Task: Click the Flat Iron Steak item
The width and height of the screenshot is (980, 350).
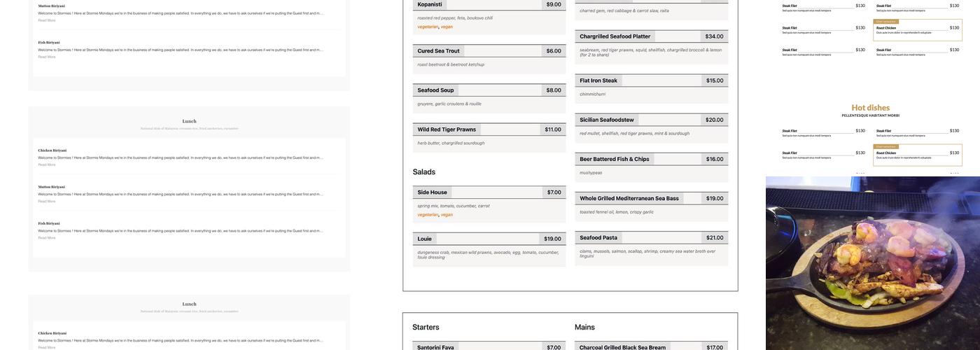Action: tap(598, 80)
